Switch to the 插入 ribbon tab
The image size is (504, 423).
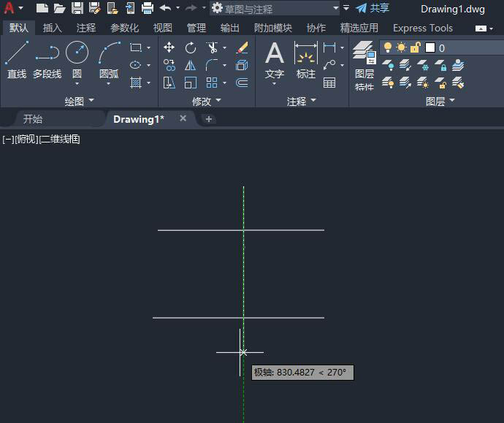click(x=53, y=28)
